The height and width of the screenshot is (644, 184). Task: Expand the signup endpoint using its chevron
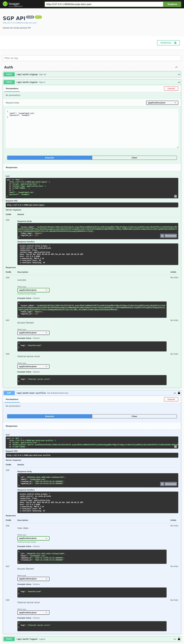(x=179, y=74)
